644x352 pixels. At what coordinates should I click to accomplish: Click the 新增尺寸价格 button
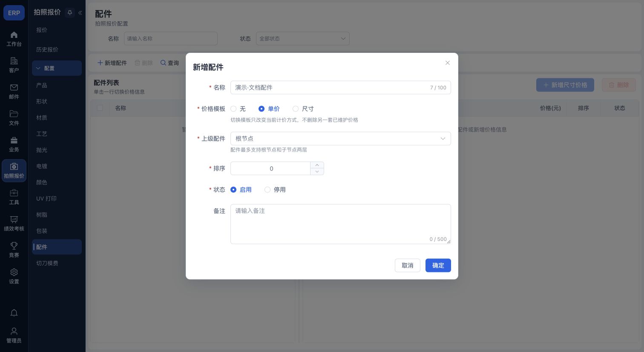(565, 85)
